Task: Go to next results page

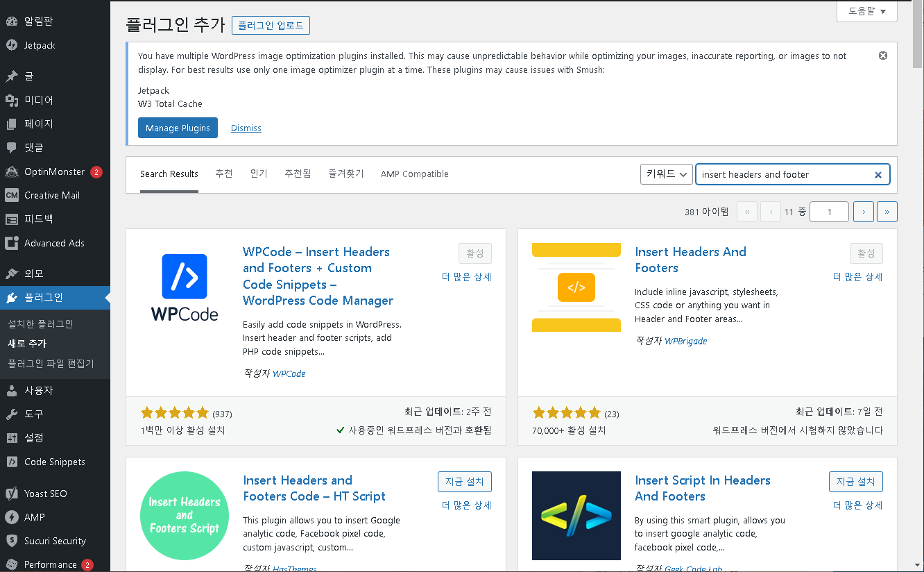Action: tap(864, 212)
